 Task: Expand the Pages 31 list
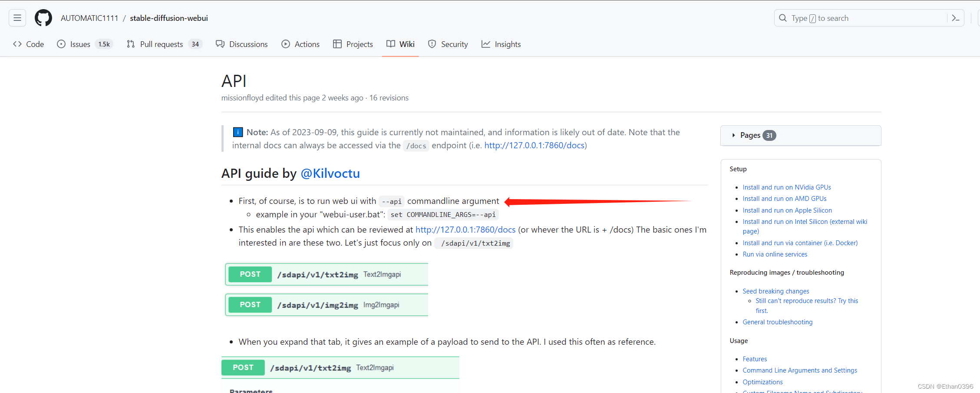801,135
